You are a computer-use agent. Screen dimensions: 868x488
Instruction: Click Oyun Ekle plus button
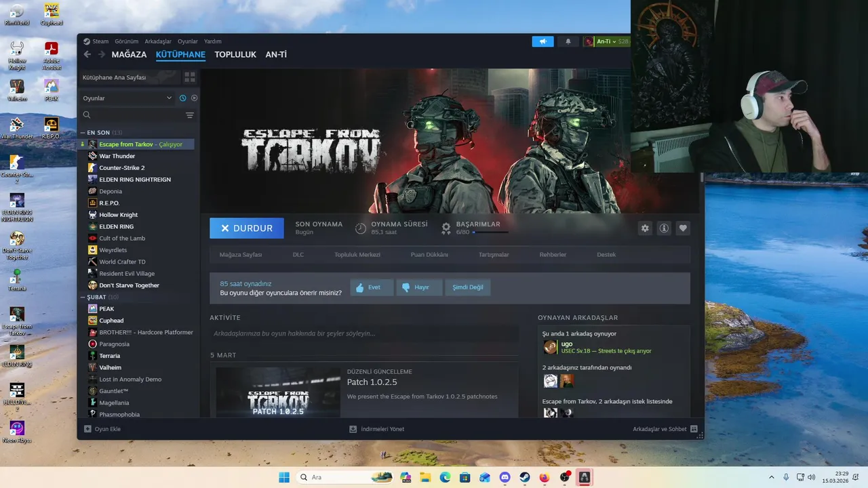[x=87, y=429]
